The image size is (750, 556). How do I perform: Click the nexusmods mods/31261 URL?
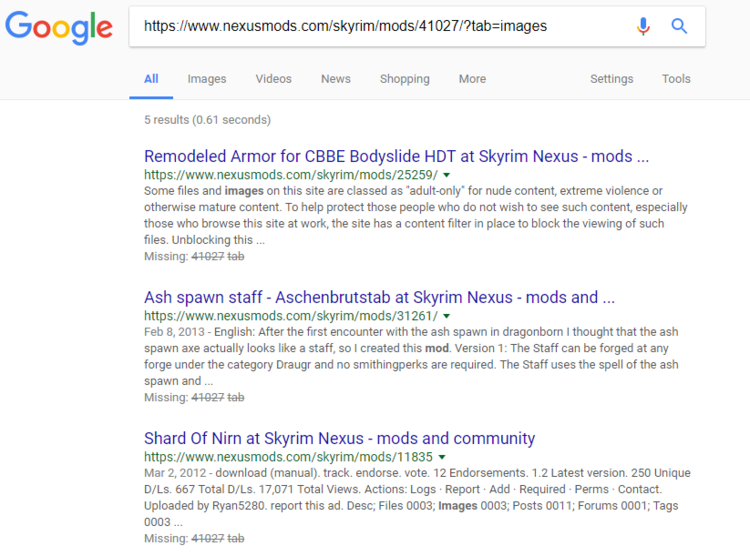tap(291, 316)
